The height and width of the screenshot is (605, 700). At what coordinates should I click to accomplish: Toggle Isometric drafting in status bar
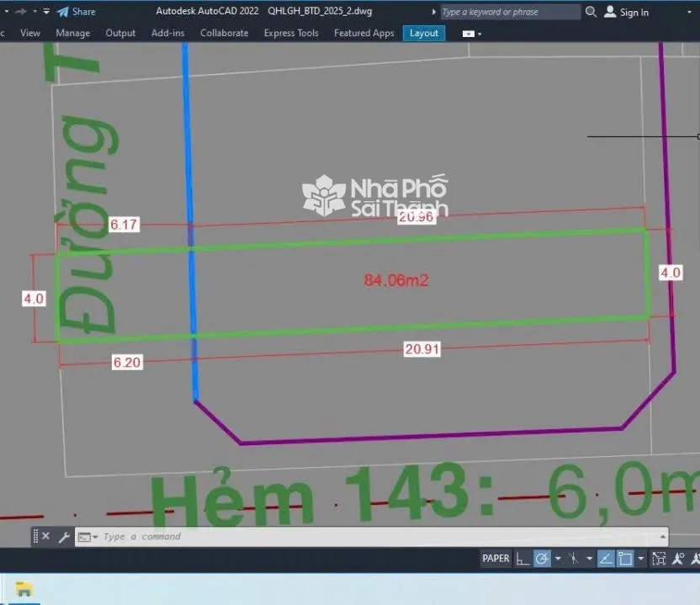[573, 559]
